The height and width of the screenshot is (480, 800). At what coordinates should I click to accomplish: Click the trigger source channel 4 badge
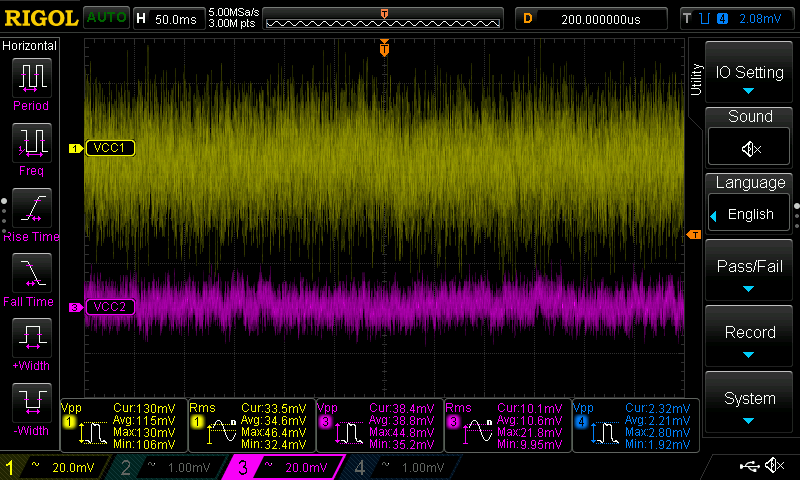point(722,19)
